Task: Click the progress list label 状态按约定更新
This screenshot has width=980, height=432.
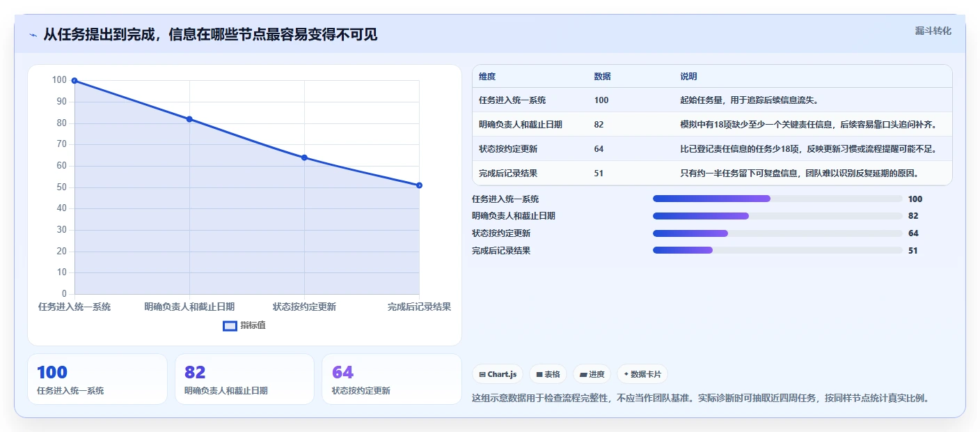Action: (x=501, y=233)
